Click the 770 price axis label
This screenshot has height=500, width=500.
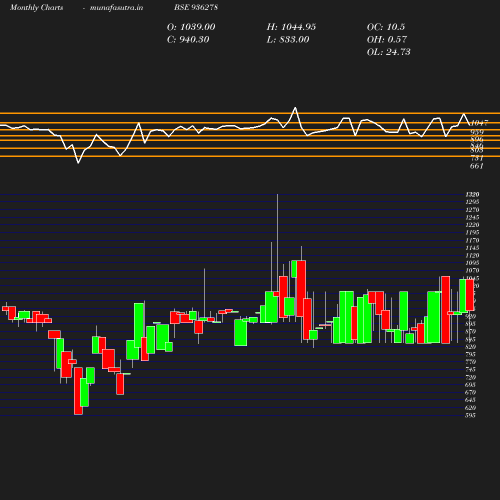470,362
